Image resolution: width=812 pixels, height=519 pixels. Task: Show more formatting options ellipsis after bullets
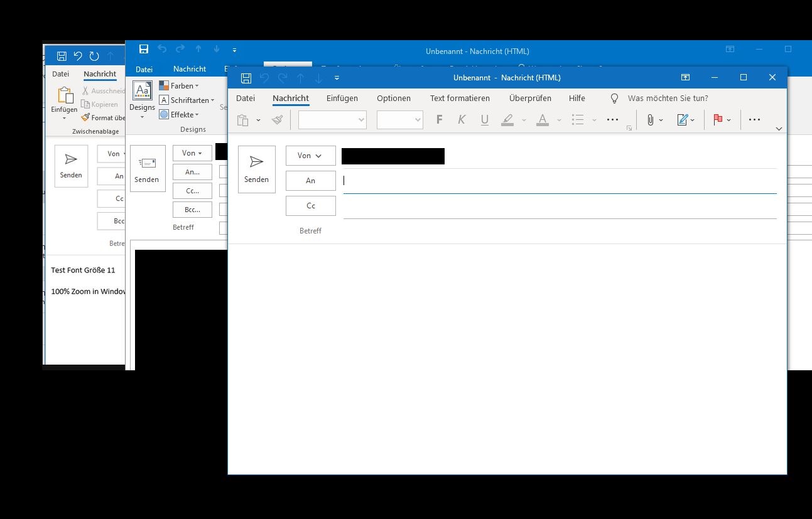pyautogui.click(x=613, y=120)
